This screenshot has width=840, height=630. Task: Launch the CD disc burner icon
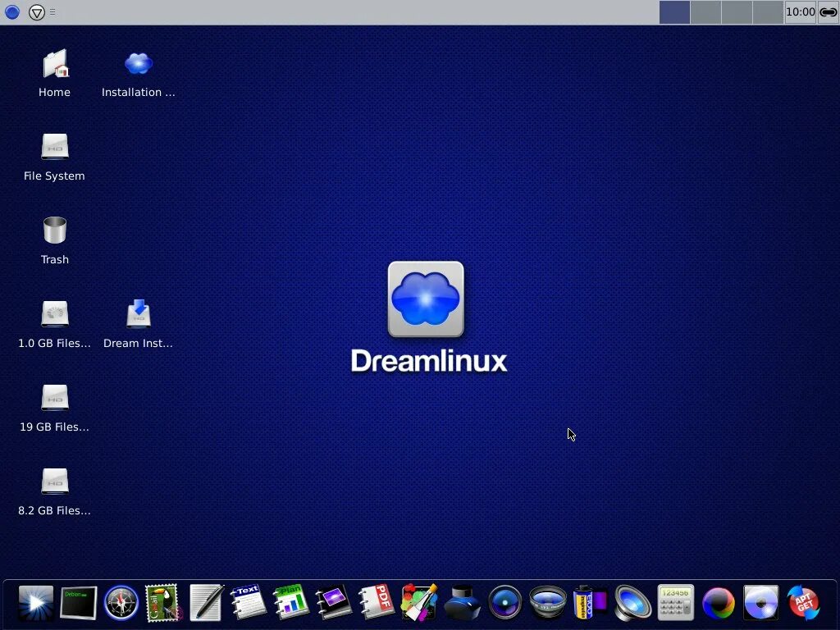[760, 603]
